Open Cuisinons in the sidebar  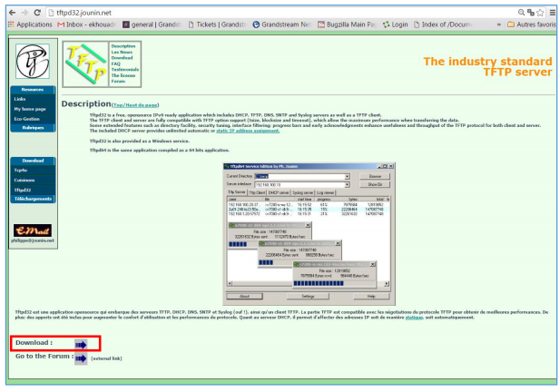[33, 181]
